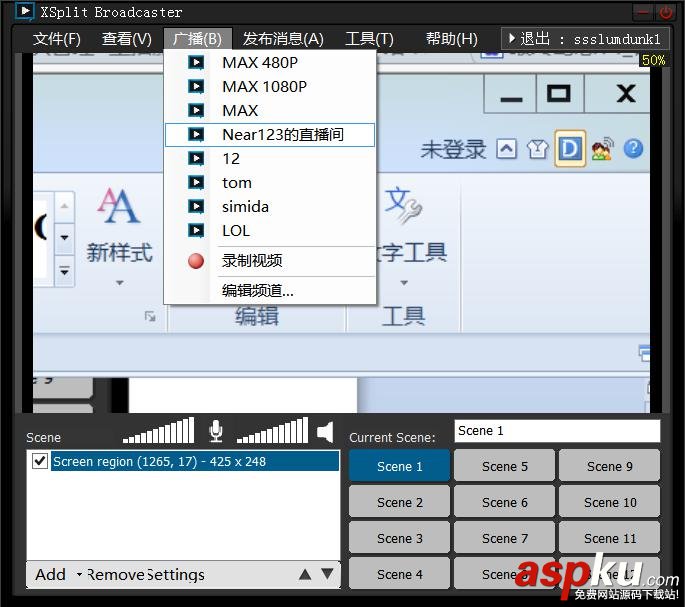Image resolution: width=685 pixels, height=607 pixels.
Task: Close the 广播(B) menu
Action: click(x=197, y=39)
